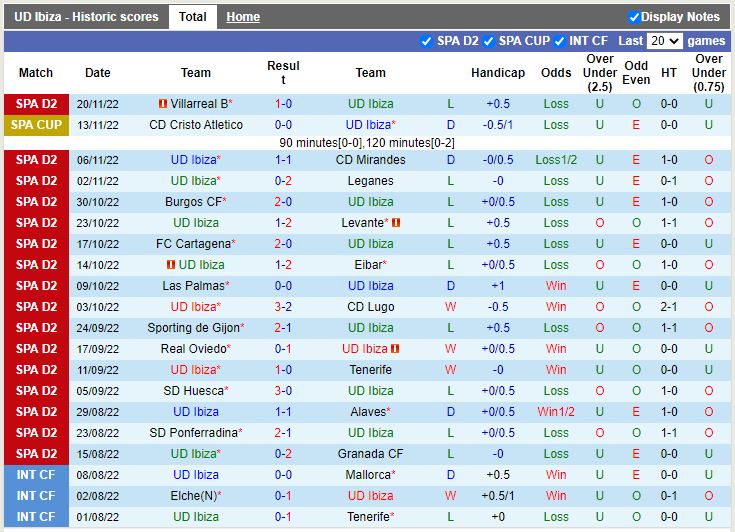
Task: Open Alaves team link
Action: coord(368,412)
